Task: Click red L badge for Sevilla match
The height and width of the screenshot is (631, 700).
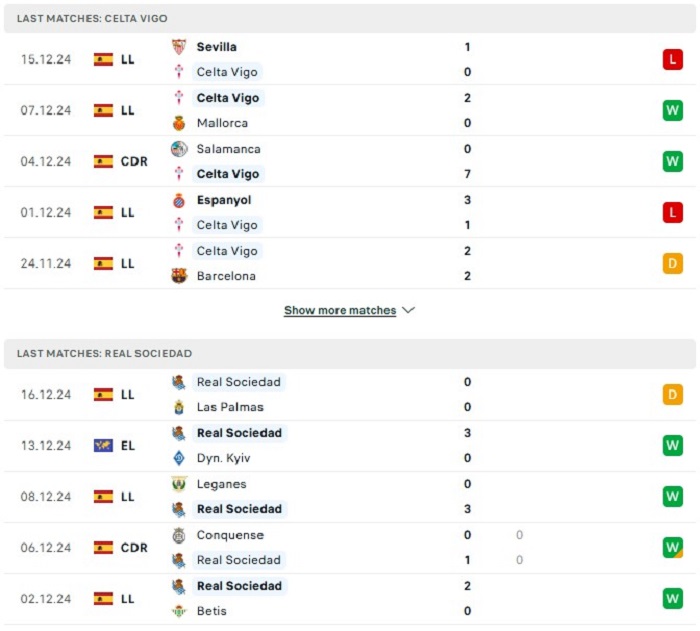Action: pos(672,60)
